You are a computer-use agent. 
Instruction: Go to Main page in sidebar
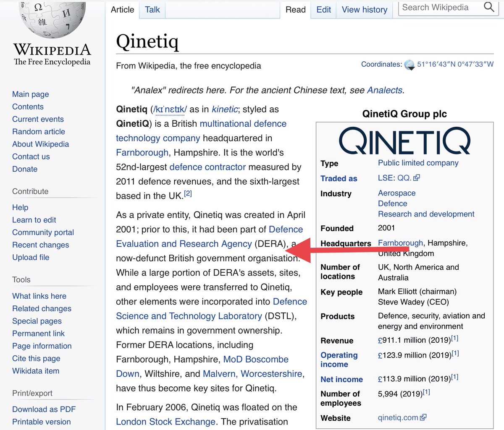(x=31, y=94)
